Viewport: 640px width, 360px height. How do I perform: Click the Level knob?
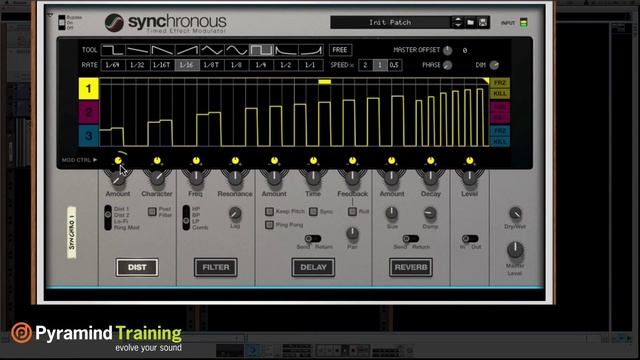tap(470, 178)
